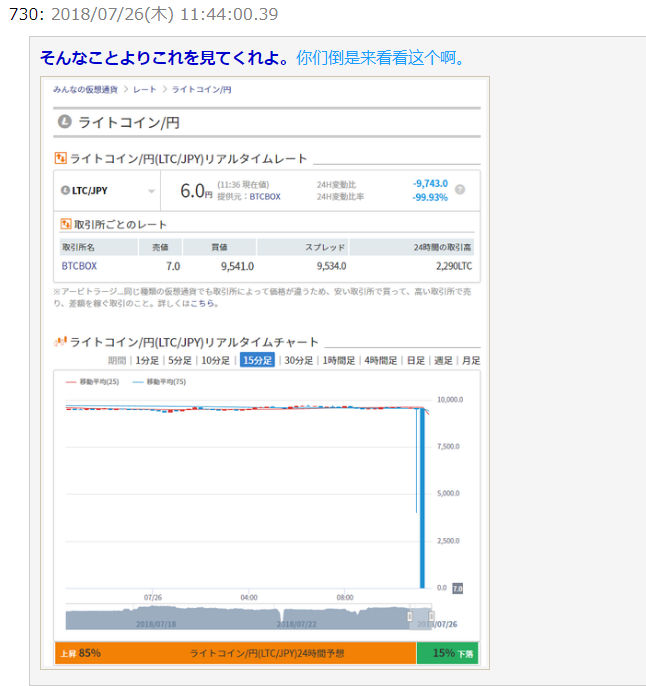The width and height of the screenshot is (646, 686).
Task: Click the 買値 column header
Action: (x=219, y=247)
